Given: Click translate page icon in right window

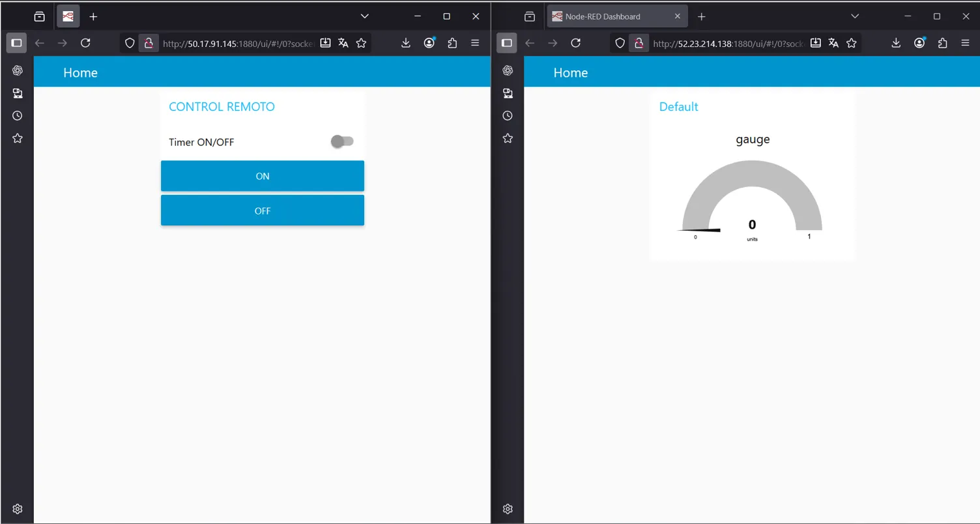Looking at the screenshot, I should 833,43.
